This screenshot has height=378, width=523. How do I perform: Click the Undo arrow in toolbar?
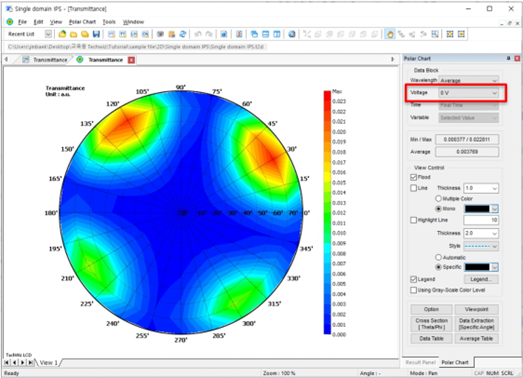coord(198,34)
